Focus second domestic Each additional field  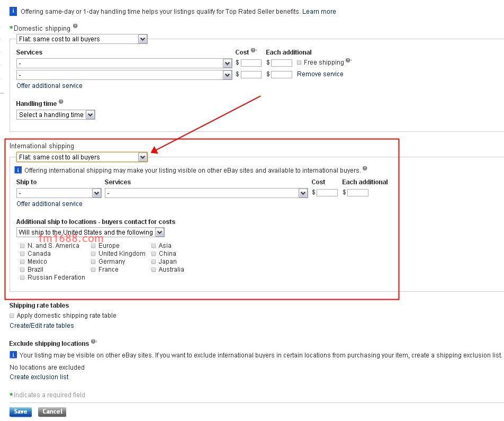282,75
